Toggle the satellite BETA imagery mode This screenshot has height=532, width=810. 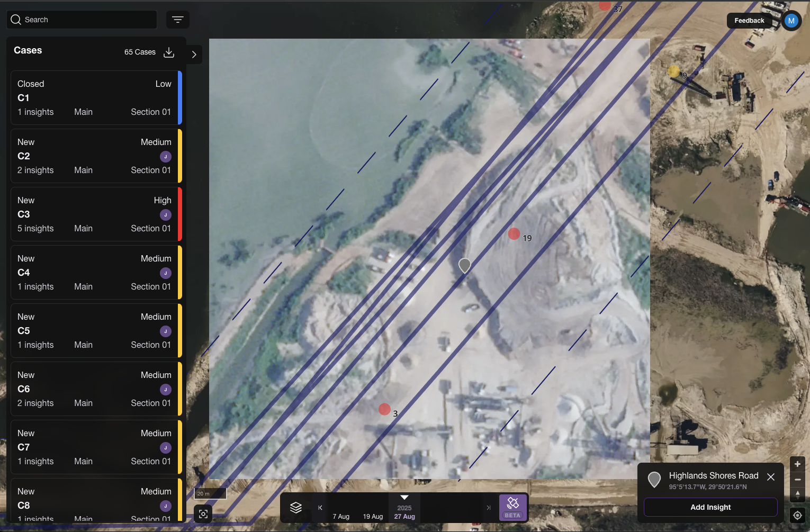512,507
